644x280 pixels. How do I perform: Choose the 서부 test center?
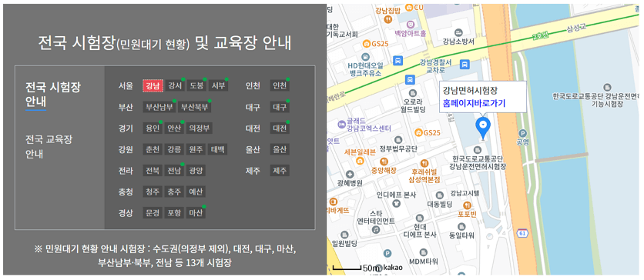click(x=218, y=85)
